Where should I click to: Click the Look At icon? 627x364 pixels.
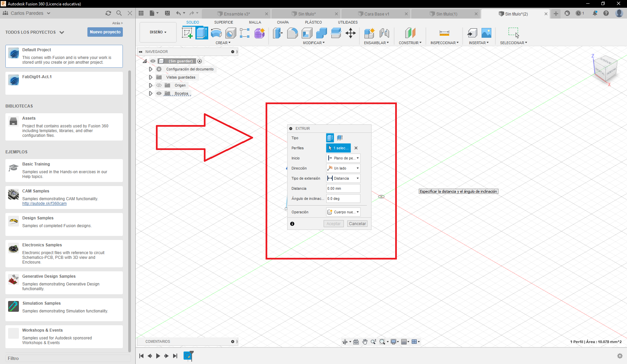pyautogui.click(x=356, y=342)
